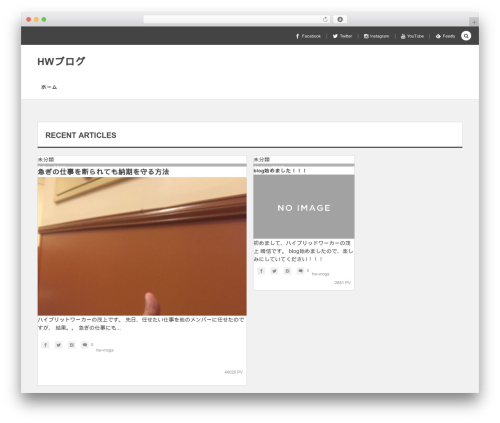Click the 初めまして excerpt text of second article

303,251
